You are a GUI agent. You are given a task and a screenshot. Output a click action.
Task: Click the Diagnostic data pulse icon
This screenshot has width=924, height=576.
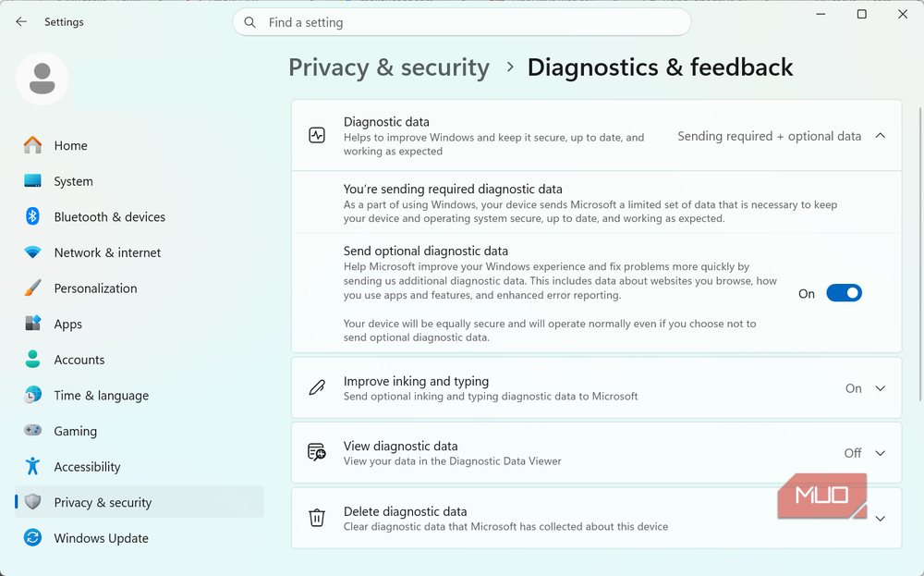point(317,136)
